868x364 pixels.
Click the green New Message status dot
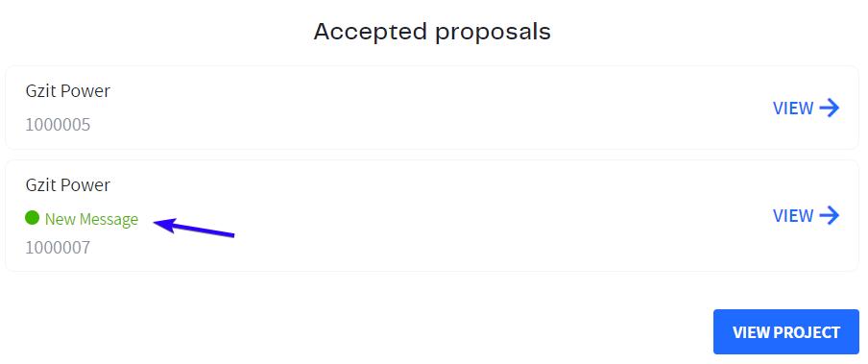pyautogui.click(x=32, y=218)
